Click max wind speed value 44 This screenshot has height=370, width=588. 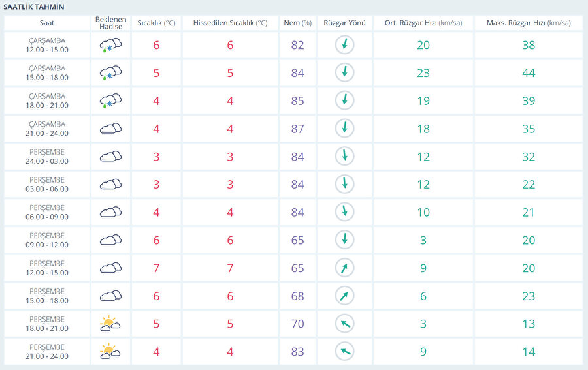tap(528, 73)
